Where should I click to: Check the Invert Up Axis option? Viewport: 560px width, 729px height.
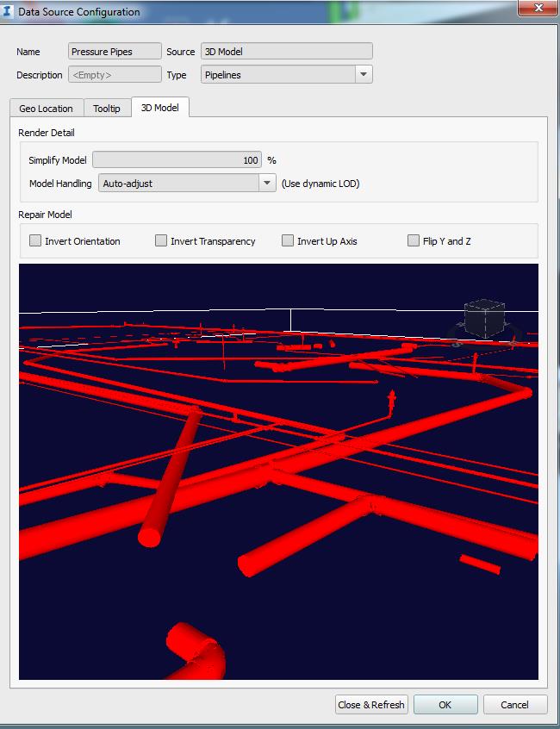[288, 240]
